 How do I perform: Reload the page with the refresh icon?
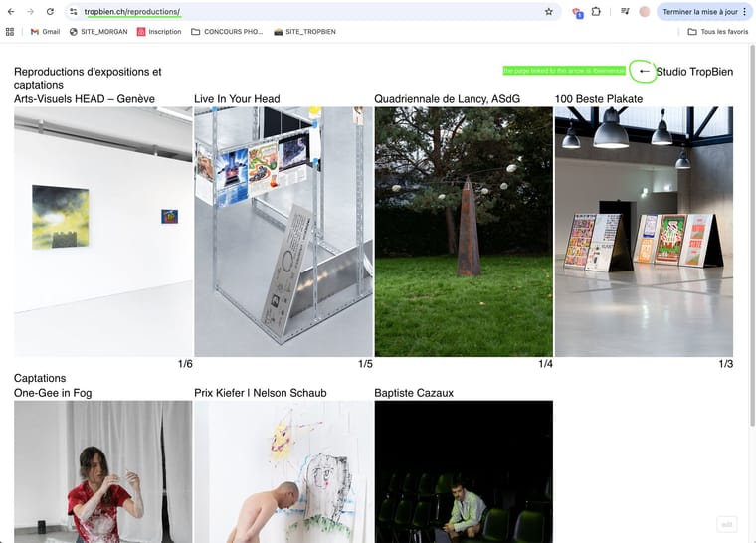click(50, 12)
